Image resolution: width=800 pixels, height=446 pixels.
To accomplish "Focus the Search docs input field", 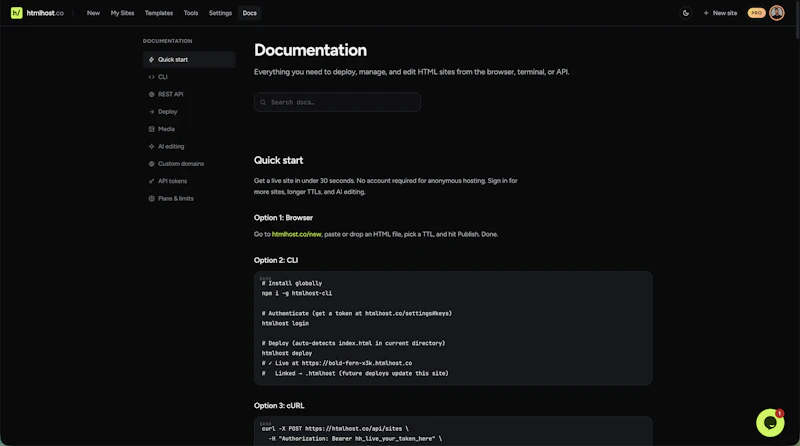I will click(337, 102).
